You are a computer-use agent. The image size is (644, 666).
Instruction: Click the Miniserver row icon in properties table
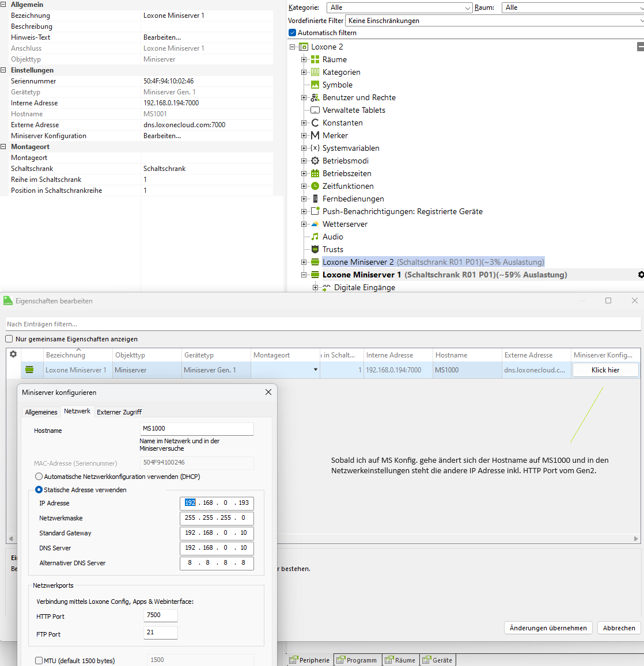tap(29, 370)
